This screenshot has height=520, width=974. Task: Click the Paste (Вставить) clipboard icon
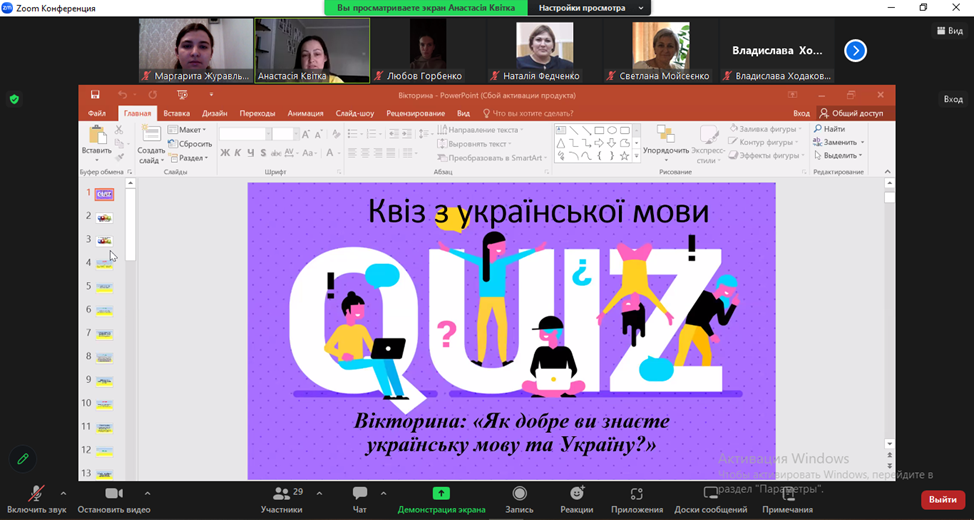[x=97, y=135]
